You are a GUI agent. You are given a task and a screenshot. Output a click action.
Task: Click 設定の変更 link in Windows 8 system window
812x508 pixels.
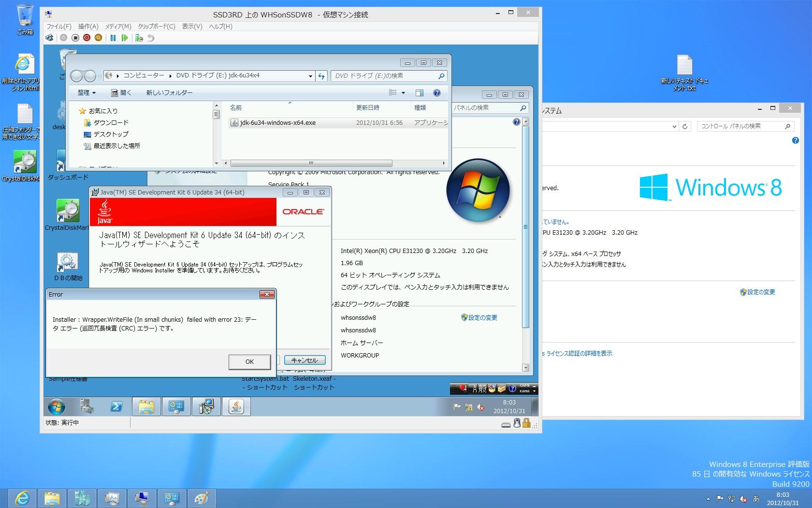[757, 292]
